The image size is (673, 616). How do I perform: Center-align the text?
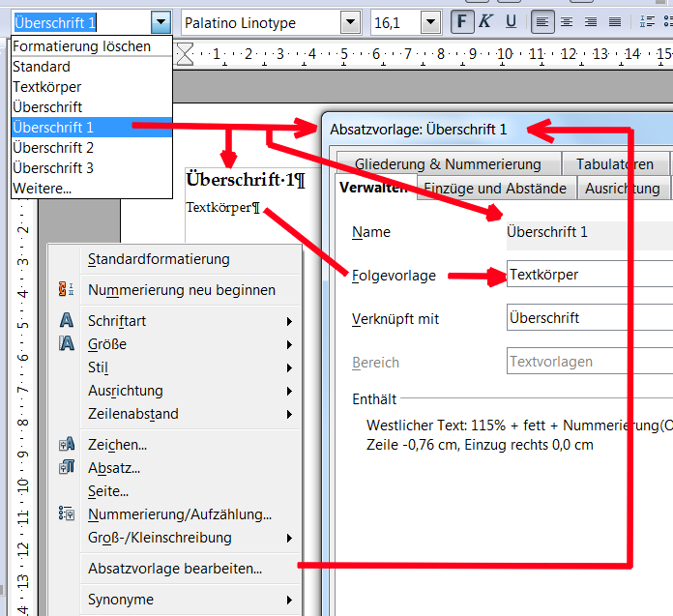point(567,22)
